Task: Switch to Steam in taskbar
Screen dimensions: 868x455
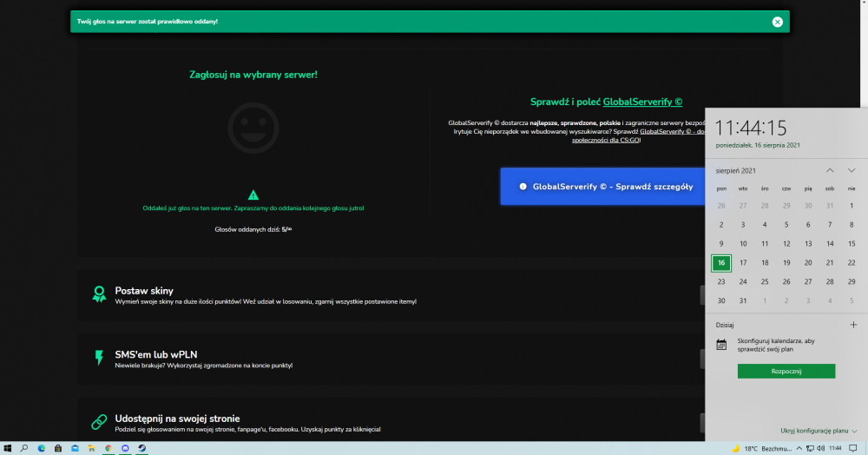Action: coord(142,448)
